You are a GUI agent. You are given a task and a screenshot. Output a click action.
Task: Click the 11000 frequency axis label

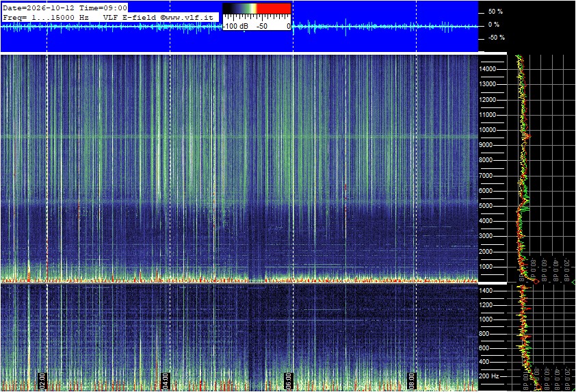pos(488,115)
